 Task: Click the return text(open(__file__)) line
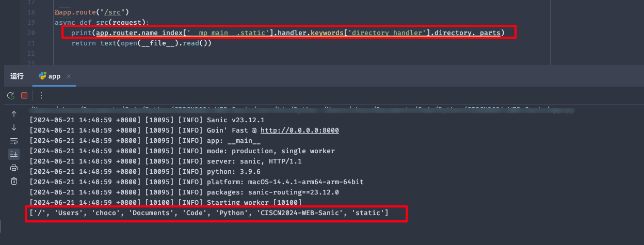tap(141, 43)
